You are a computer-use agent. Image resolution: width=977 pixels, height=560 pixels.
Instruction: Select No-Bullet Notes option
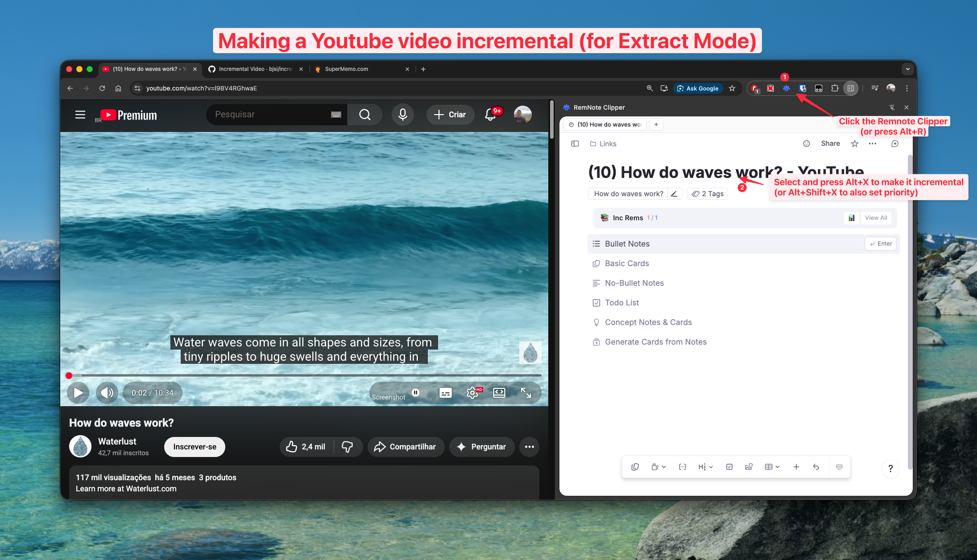744,283
